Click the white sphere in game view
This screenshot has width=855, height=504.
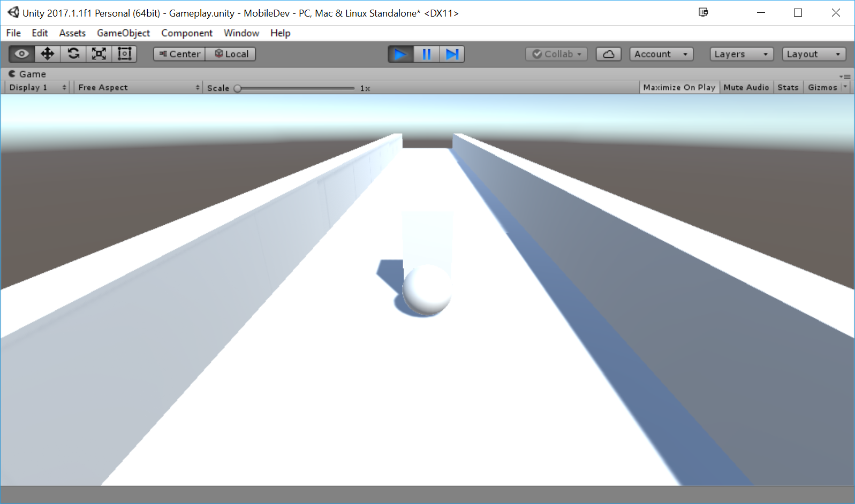[427, 289]
